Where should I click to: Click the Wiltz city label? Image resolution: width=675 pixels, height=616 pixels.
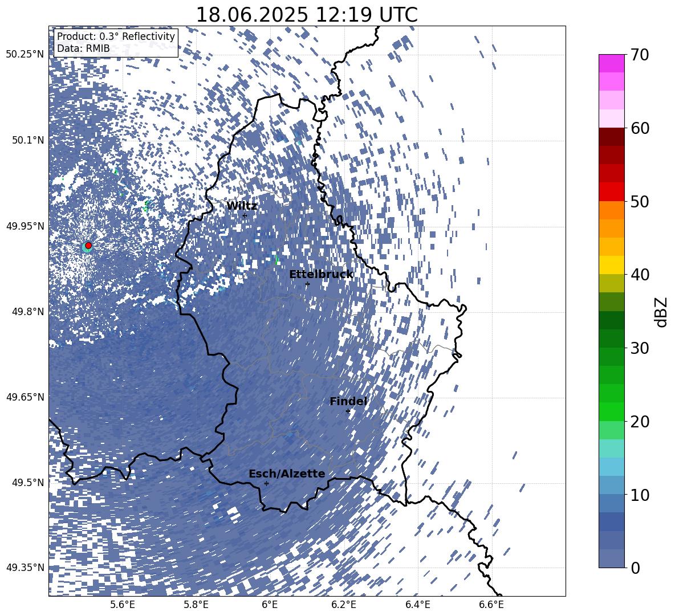[x=242, y=206]
